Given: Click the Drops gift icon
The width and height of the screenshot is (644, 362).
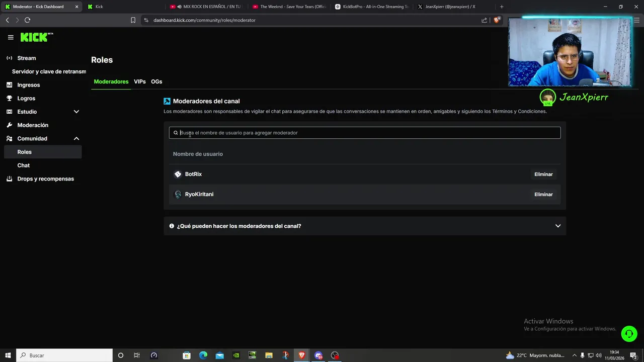Looking at the screenshot, I should pos(9,178).
